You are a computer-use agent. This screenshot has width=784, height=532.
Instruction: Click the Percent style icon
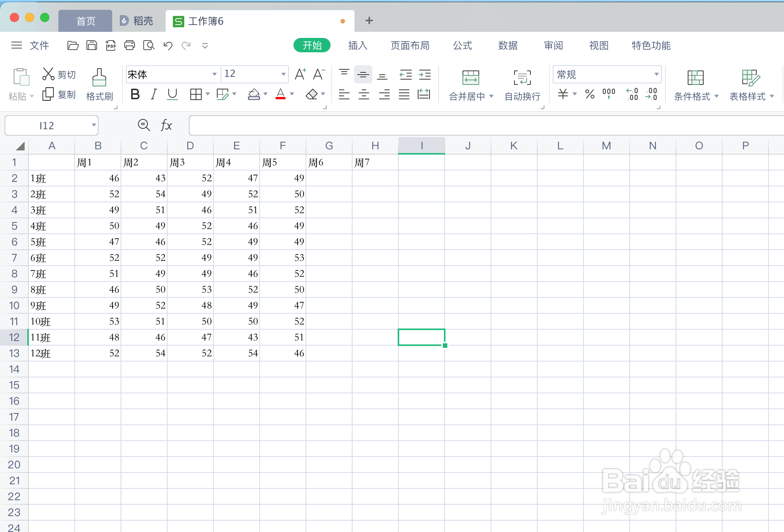pyautogui.click(x=590, y=94)
